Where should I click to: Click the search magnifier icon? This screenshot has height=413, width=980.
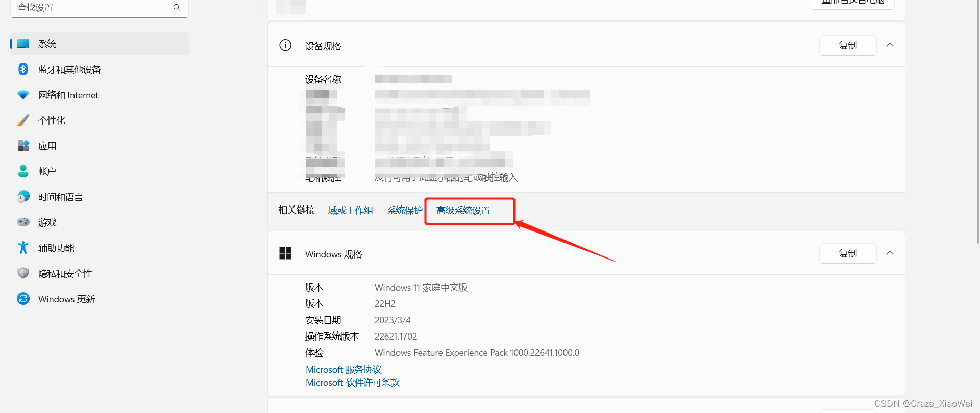(177, 7)
